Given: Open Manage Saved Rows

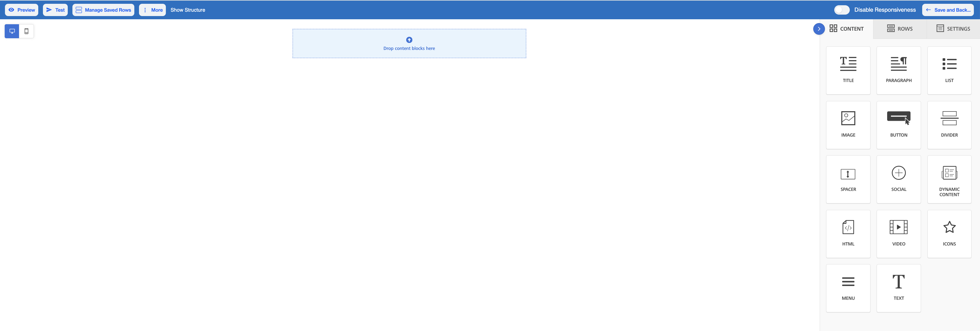Looking at the screenshot, I should 103,10.
